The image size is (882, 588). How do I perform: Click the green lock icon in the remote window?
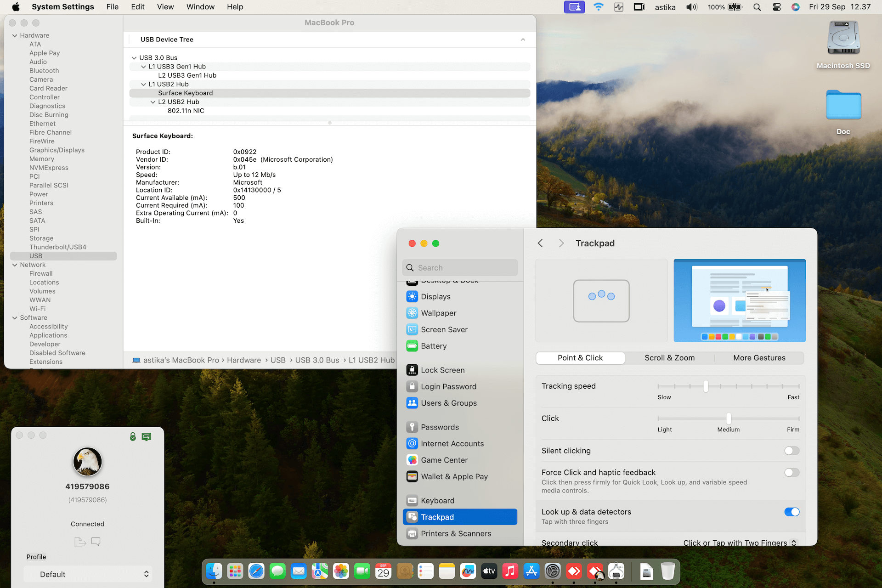(133, 436)
